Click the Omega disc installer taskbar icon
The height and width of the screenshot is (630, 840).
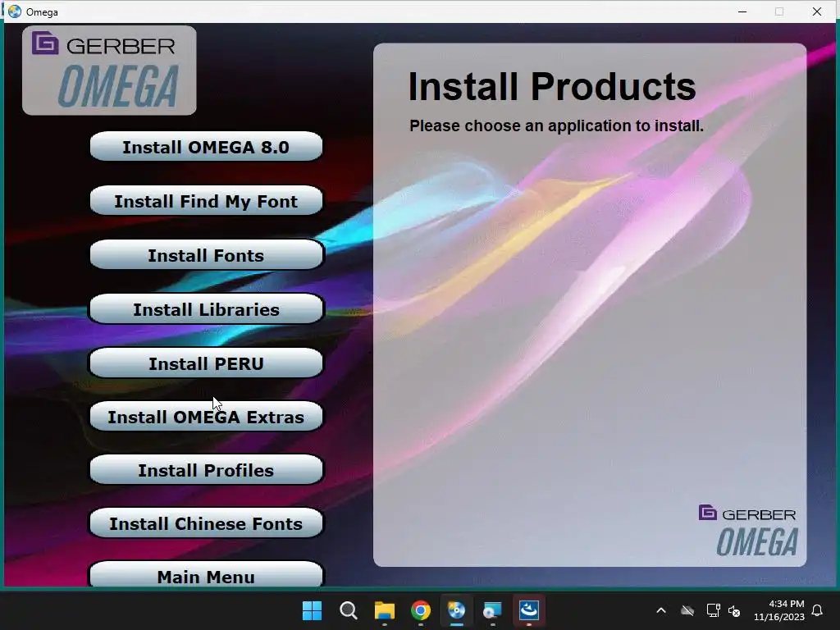[456, 610]
